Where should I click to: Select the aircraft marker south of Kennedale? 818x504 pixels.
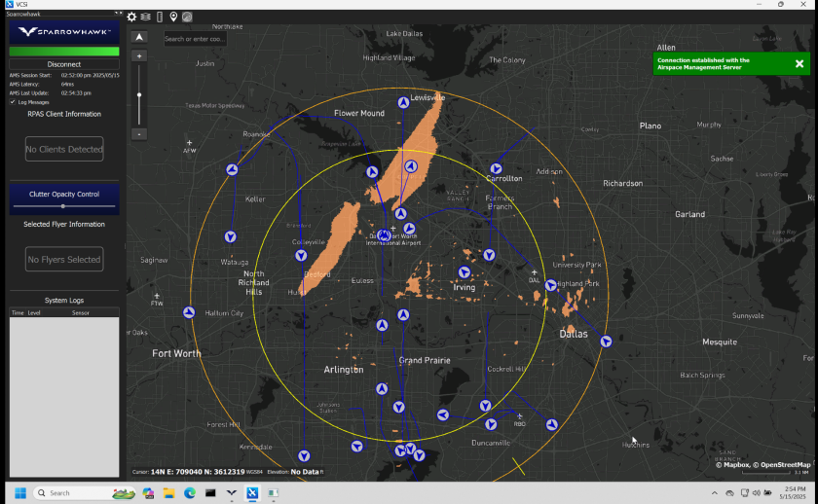(304, 456)
